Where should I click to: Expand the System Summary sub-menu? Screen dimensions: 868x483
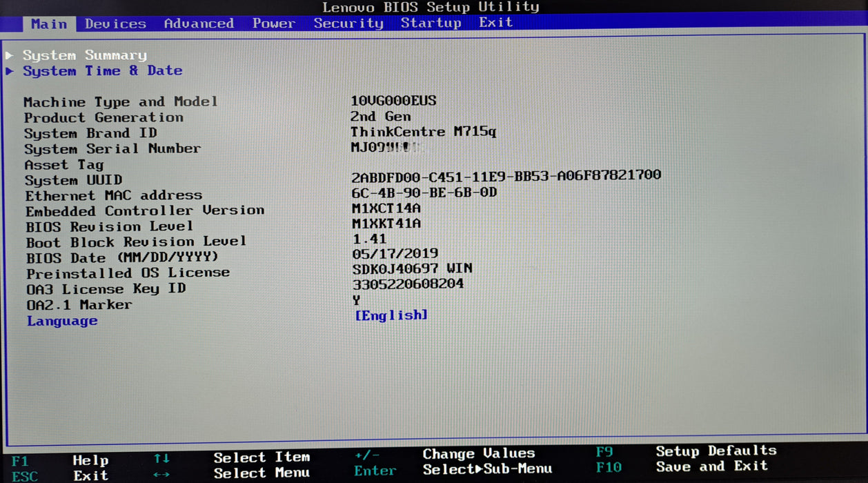(x=84, y=55)
